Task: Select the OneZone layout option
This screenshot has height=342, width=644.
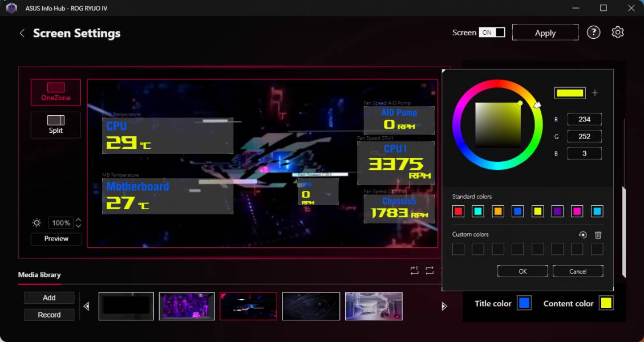Action: [56, 92]
